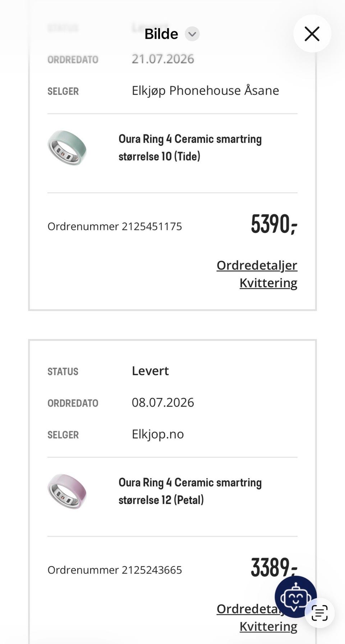Tap the 5390,- price
Viewport: 345px width, 644px height.
click(274, 224)
